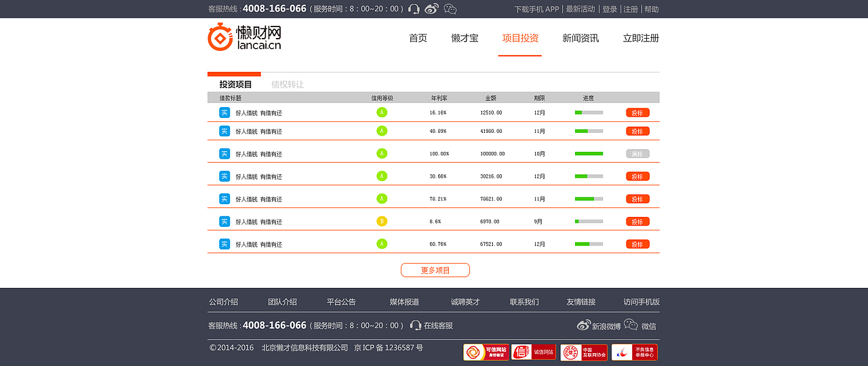
Task: Open 公司介绍 footer link
Action: [223, 302]
